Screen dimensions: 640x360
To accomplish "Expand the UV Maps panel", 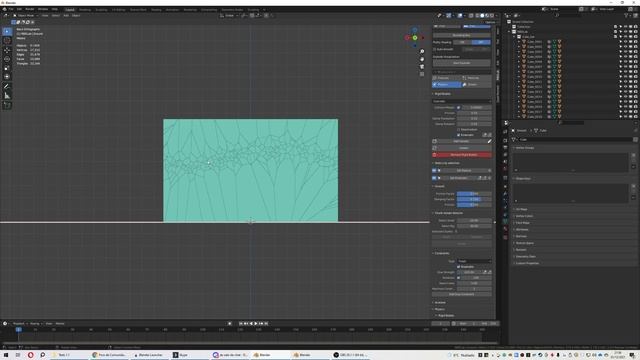I will (x=521, y=209).
